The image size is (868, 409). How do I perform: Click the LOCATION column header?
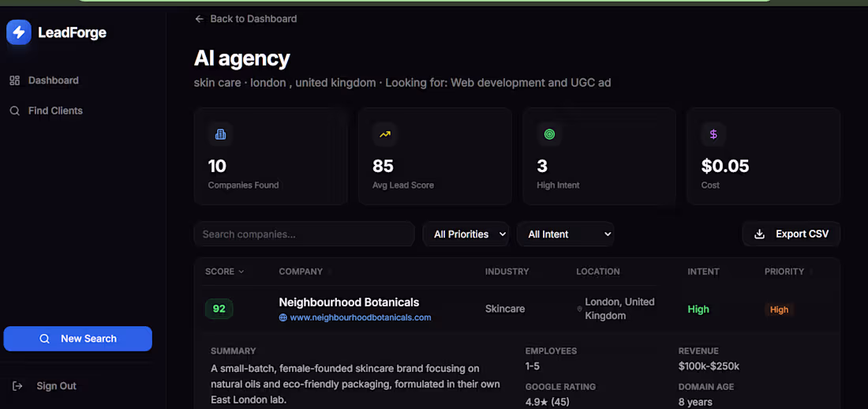[x=598, y=272]
